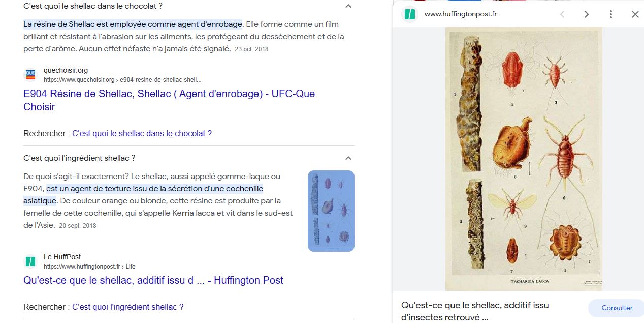Click the Que Choisir site favicon

30,75
